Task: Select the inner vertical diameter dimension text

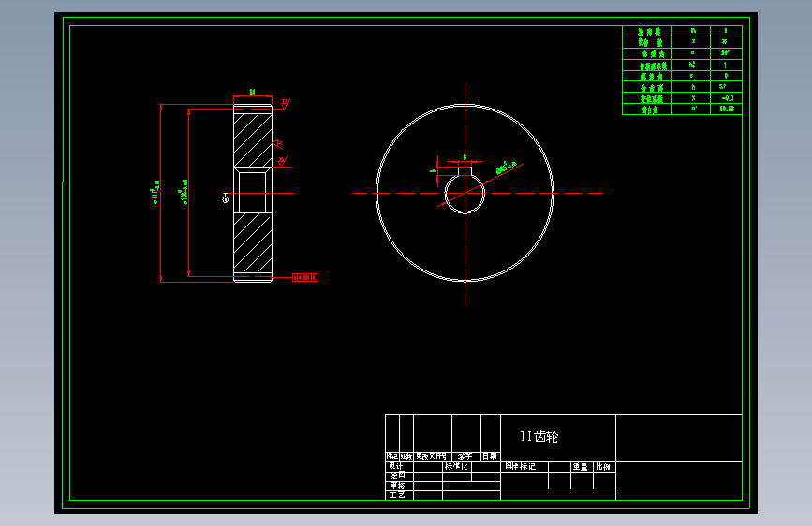Action: pos(185,192)
